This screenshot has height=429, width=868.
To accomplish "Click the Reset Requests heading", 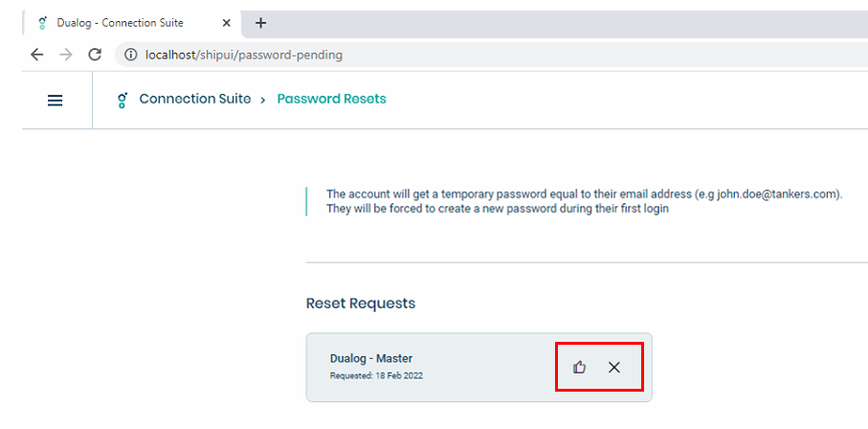I will 361,304.
